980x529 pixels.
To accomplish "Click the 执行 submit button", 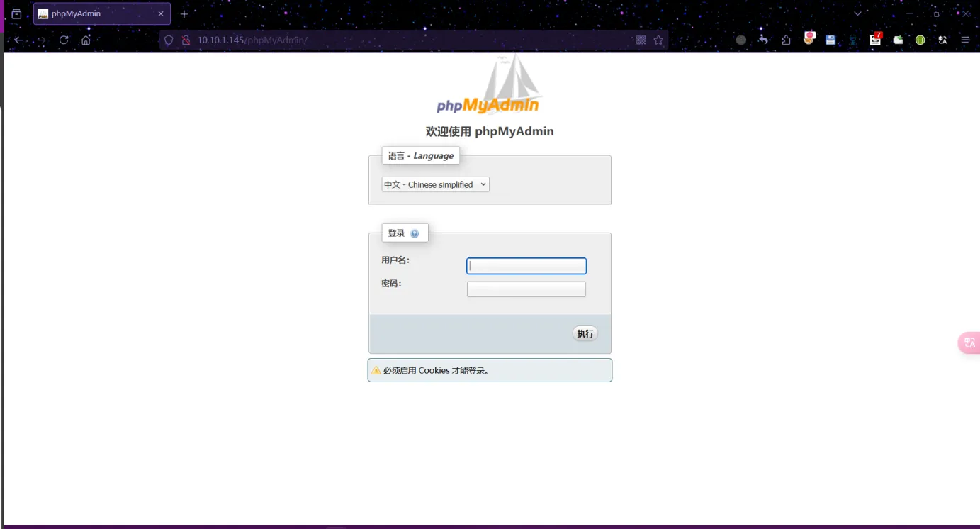I will click(x=585, y=333).
